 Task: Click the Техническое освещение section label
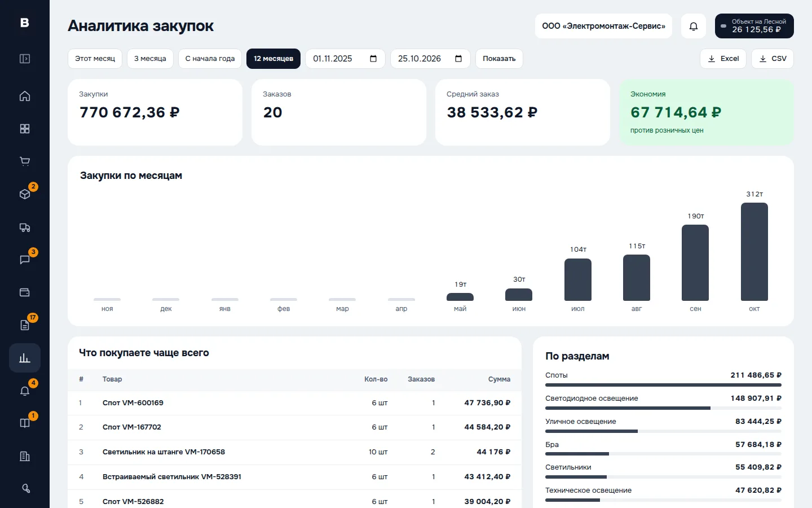pos(588,491)
